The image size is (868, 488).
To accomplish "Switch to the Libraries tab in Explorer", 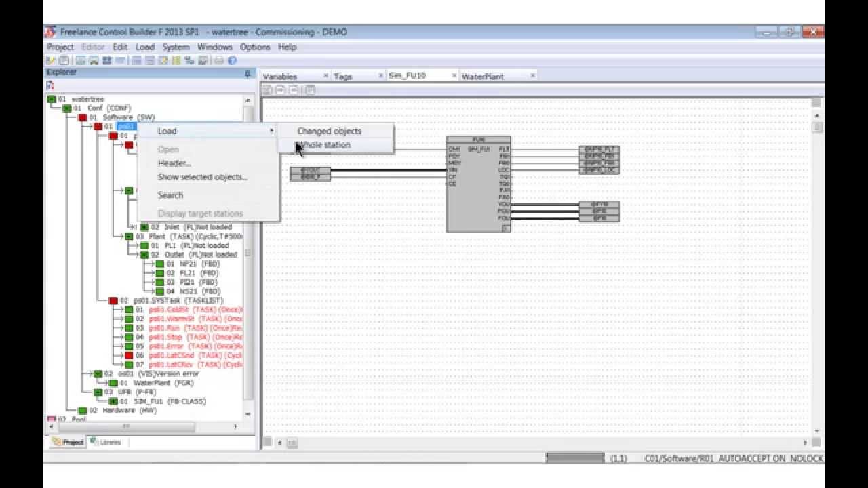I will point(106,442).
